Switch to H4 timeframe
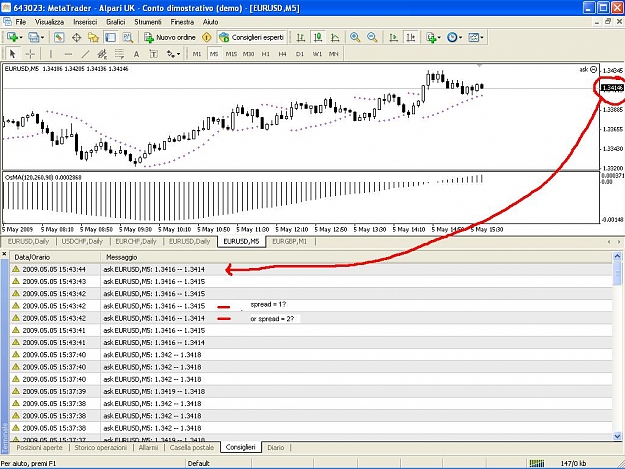Image resolution: width=625 pixels, height=469 pixels. [x=283, y=54]
